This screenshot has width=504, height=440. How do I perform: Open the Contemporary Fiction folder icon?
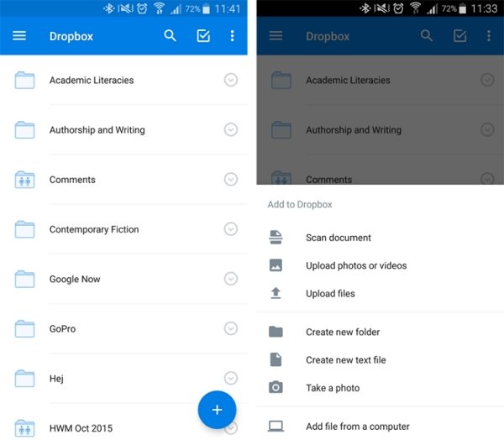pos(24,229)
